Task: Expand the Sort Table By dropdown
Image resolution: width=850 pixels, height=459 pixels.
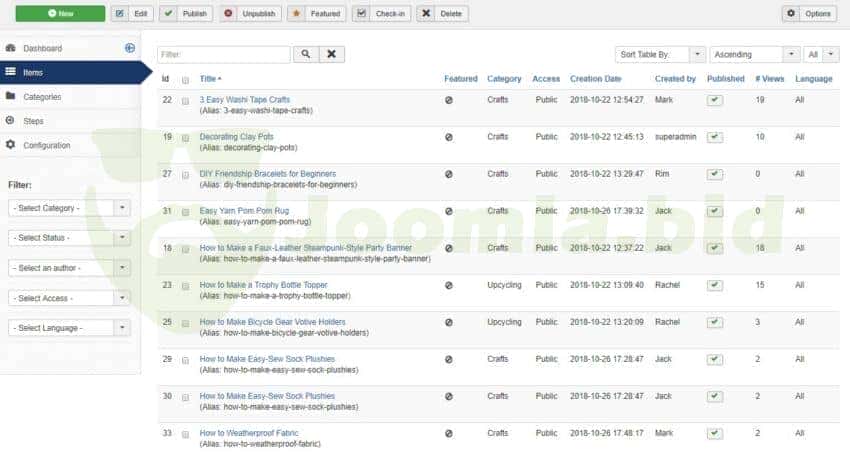Action: point(659,54)
